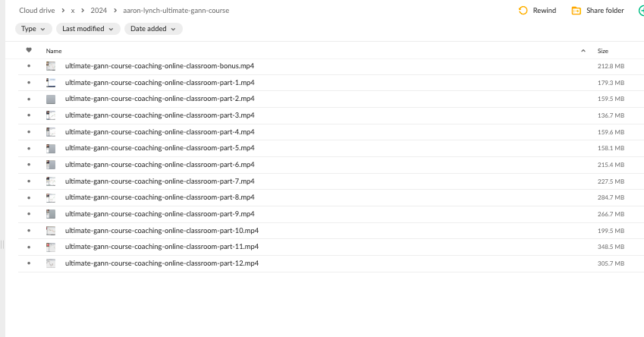Viewport: 644px width, 337px height.
Task: Go to Cloud drive breadcrumb
Action: 37,11
